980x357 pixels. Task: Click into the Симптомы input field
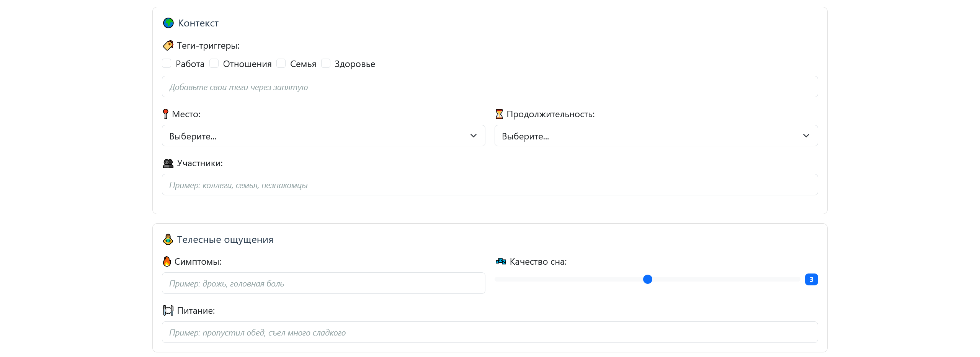(323, 283)
